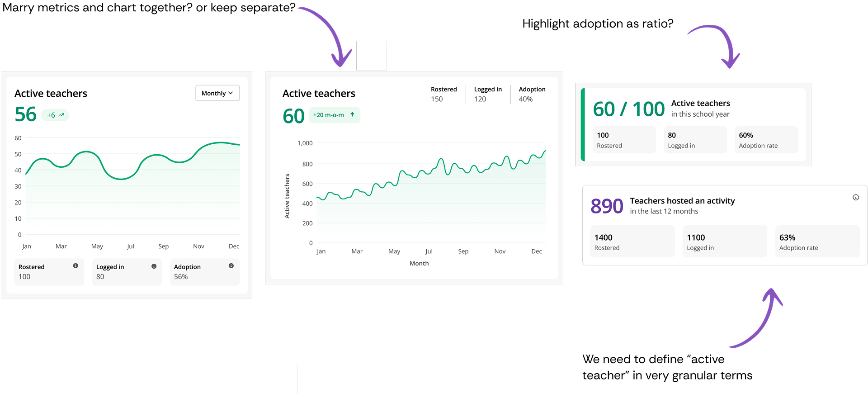Click the green accent bar on ratio card

(583, 125)
